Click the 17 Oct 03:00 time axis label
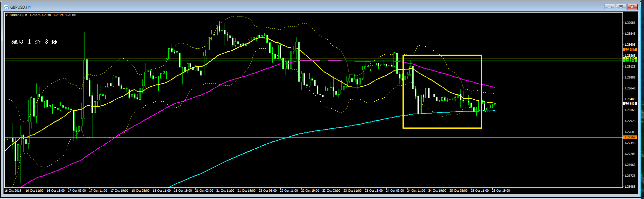Image resolution: width=644 pixels, height=199 pixels. pyautogui.click(x=77, y=191)
